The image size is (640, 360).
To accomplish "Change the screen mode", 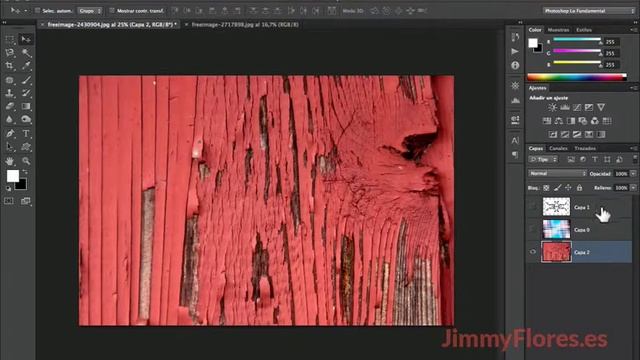I will 26,201.
